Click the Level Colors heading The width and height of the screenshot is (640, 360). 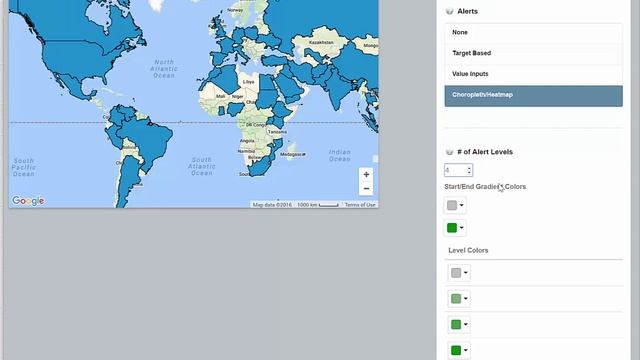468,250
